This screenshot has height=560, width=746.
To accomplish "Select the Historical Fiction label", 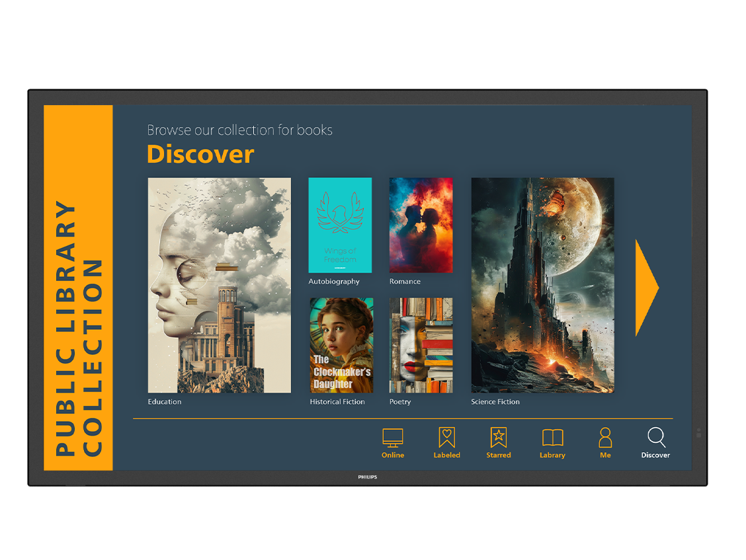I will coord(337,402).
